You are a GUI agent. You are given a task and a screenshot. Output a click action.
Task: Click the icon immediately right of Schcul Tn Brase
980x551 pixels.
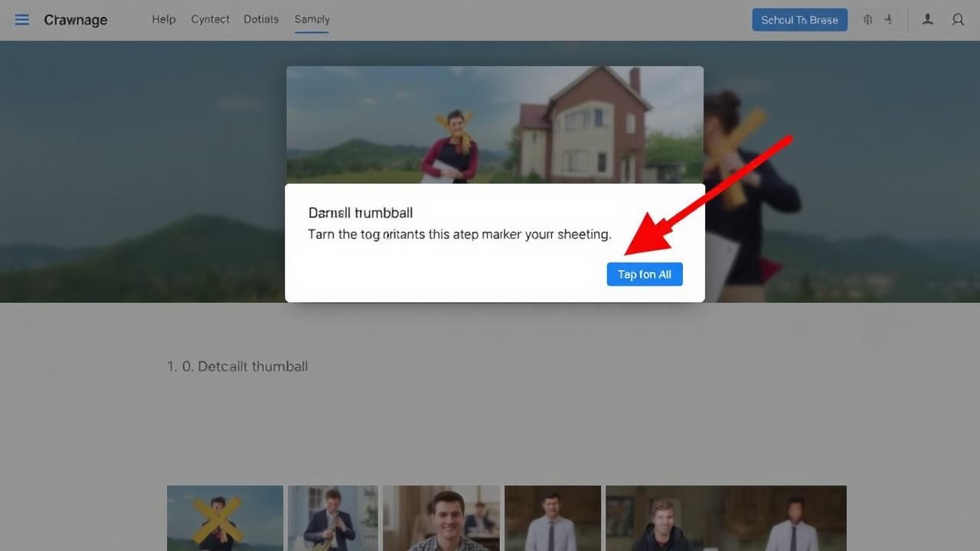click(x=867, y=20)
